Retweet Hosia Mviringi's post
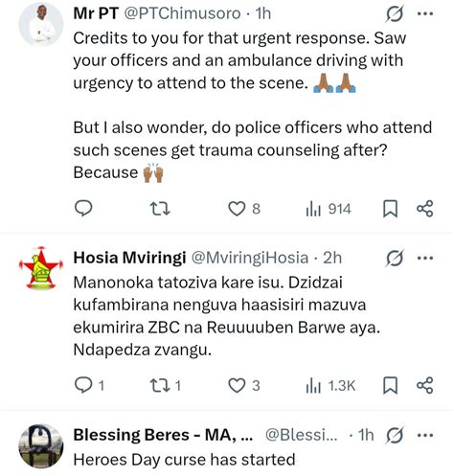This screenshot has width=454, height=476. click(x=166, y=385)
